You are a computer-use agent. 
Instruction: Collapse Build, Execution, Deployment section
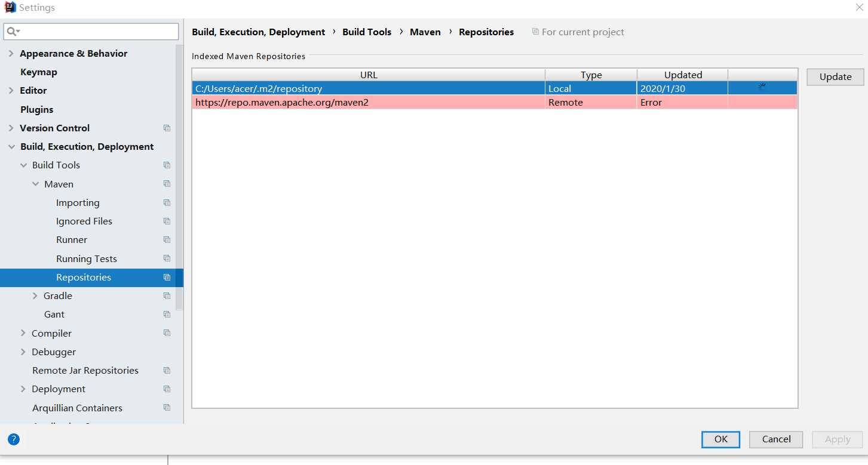click(11, 147)
